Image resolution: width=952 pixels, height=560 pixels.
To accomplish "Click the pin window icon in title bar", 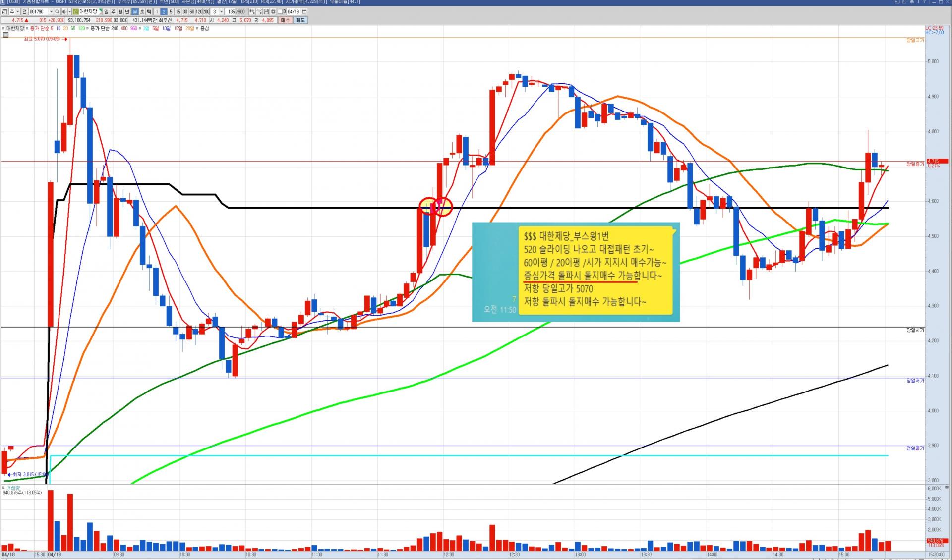I will pos(912,2).
